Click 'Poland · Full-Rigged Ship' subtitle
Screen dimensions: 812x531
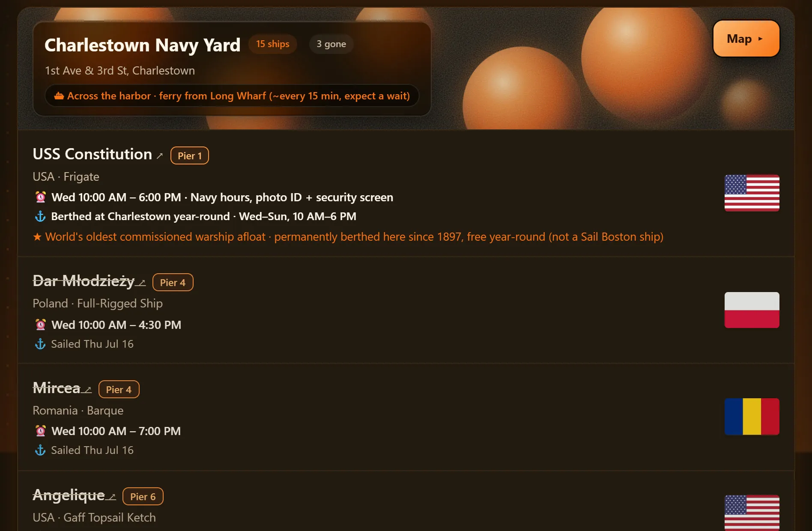pyautogui.click(x=98, y=303)
